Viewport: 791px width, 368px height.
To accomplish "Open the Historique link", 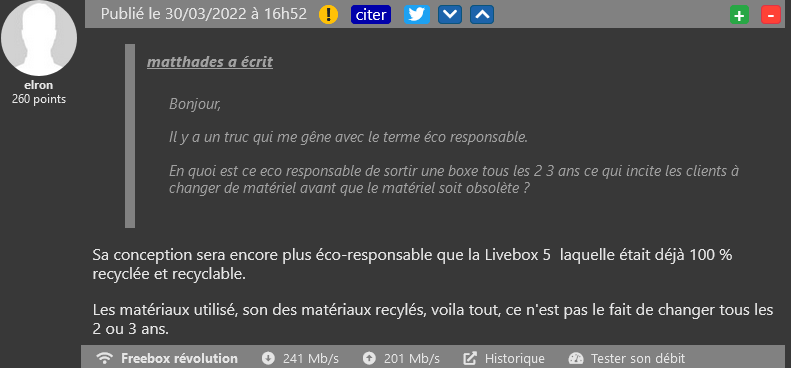I will pos(515,358).
